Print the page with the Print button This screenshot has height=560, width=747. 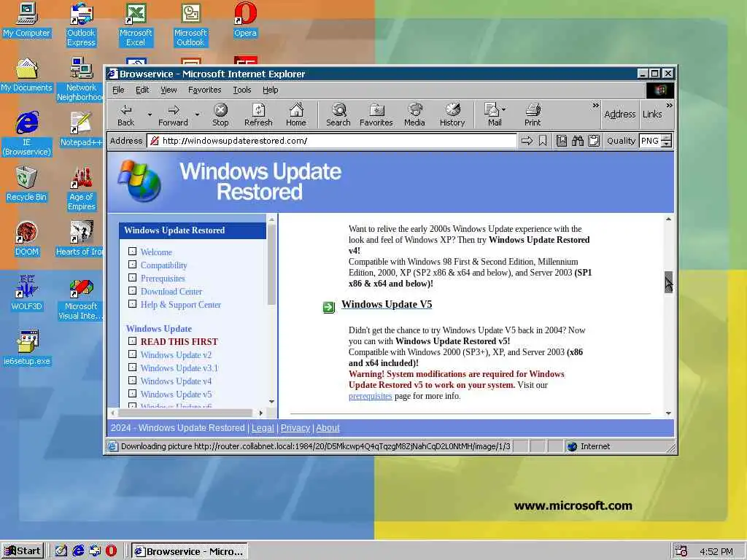coord(533,114)
